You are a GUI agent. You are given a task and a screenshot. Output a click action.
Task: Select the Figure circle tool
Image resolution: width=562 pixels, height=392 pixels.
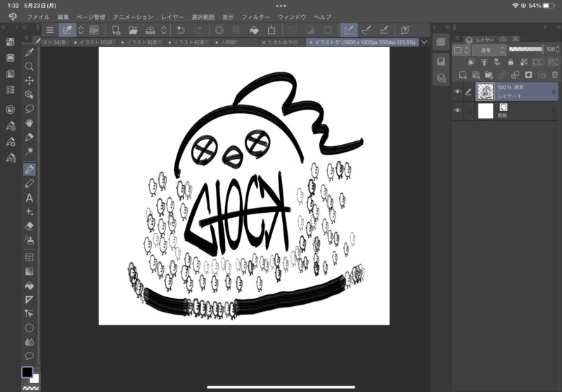[x=30, y=328]
